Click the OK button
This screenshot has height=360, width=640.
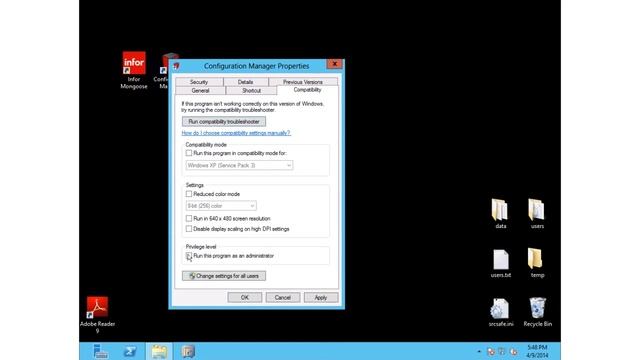[x=244, y=298]
